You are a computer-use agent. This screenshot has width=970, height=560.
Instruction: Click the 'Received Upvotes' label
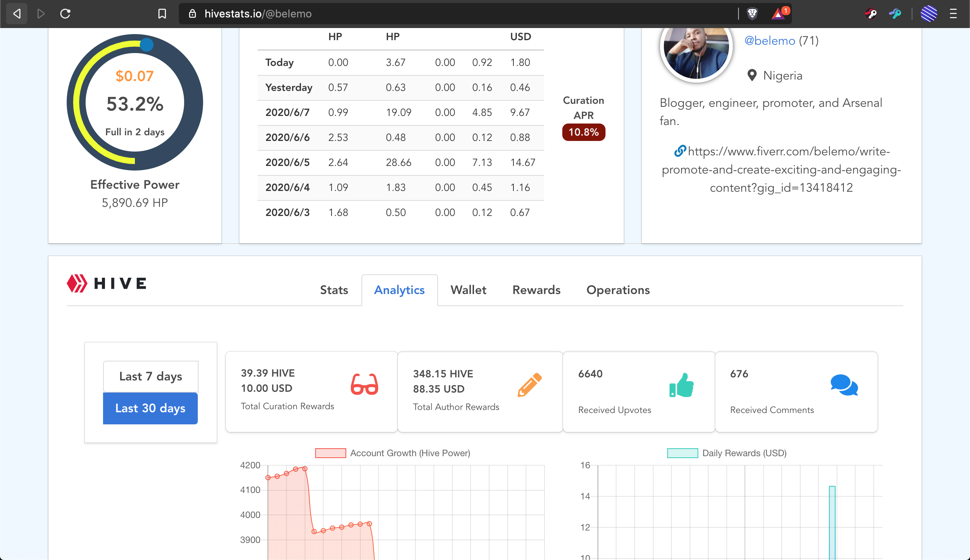point(615,410)
